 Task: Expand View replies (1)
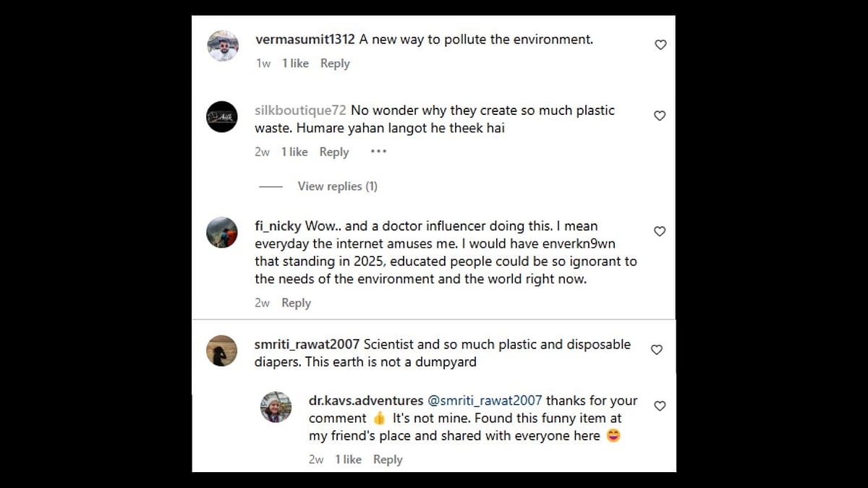click(337, 187)
